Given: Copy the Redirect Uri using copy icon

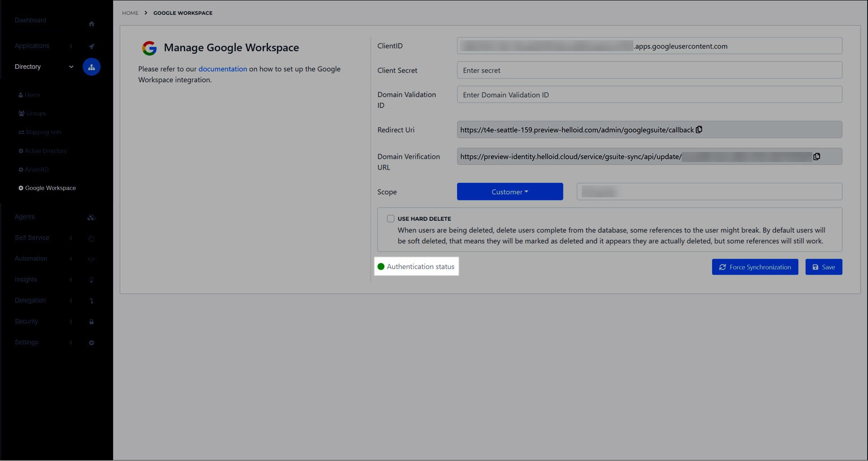Looking at the screenshot, I should click(x=699, y=130).
